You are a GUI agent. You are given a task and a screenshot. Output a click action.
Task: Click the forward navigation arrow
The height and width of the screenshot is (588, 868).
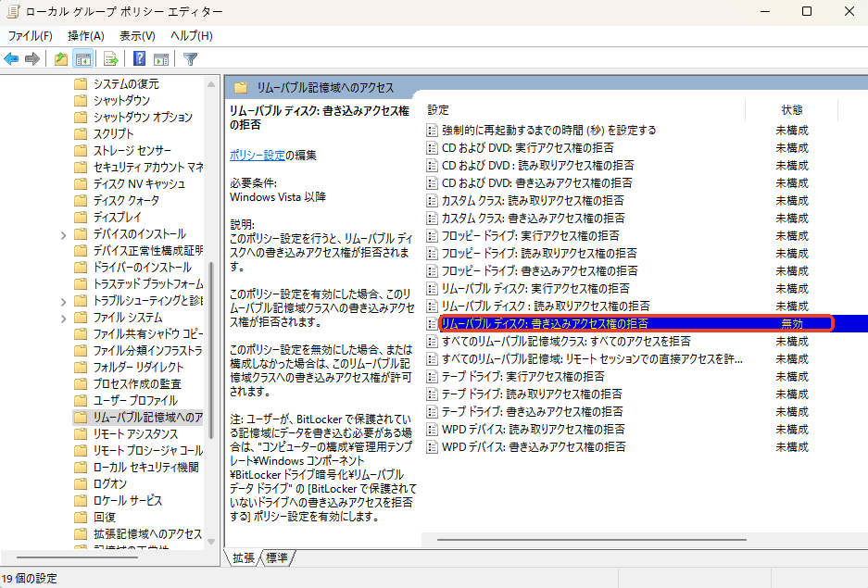click(x=31, y=57)
